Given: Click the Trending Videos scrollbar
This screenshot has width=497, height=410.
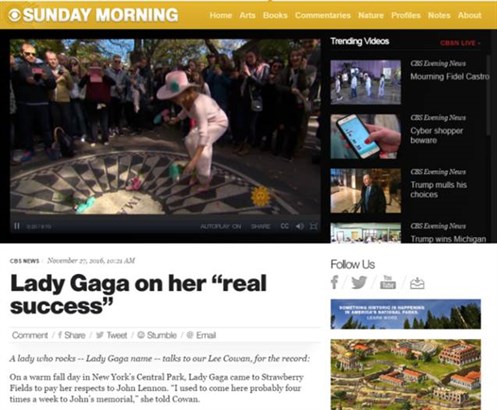Looking at the screenshot, I should pyautogui.click(x=489, y=95).
